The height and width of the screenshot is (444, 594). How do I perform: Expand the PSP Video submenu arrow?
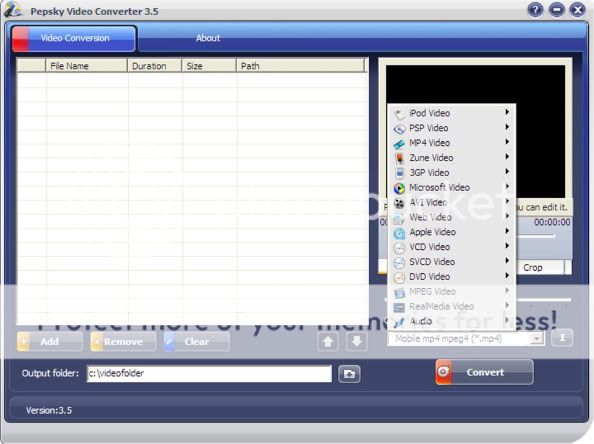pos(507,127)
